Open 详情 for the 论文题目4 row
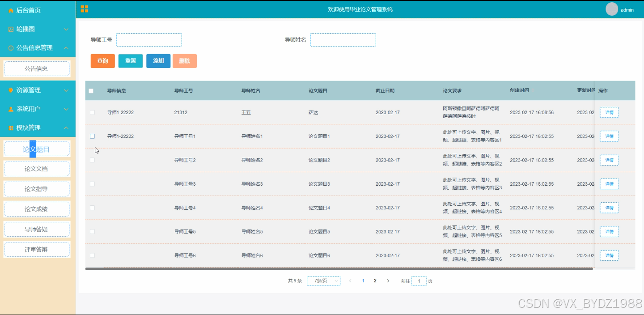This screenshot has height=315, width=644. pos(609,208)
